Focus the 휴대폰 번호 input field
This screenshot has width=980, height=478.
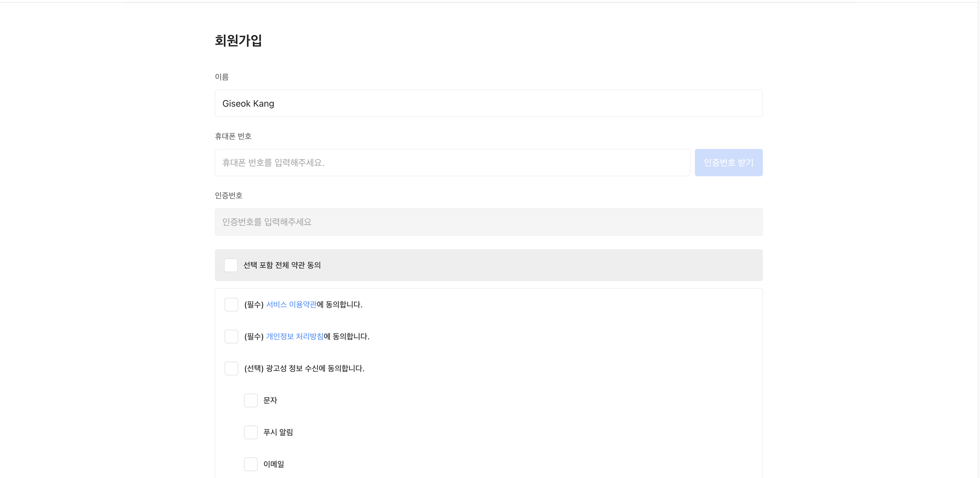452,163
